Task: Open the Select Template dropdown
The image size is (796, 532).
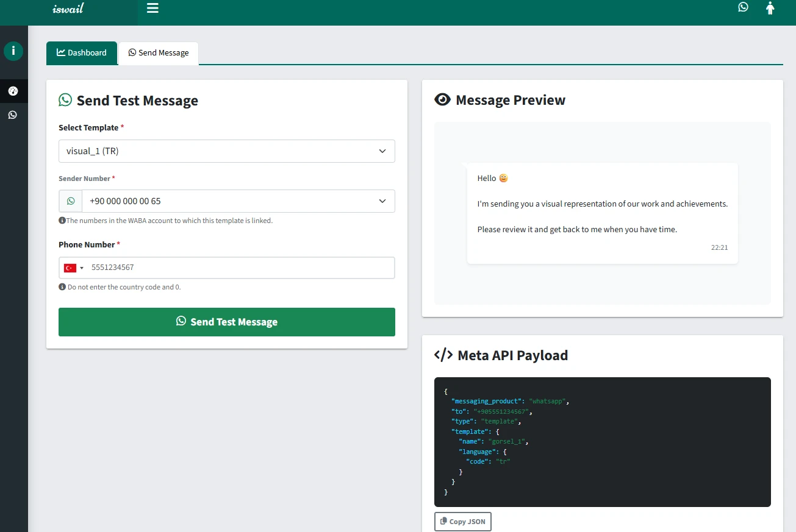Action: click(226, 151)
